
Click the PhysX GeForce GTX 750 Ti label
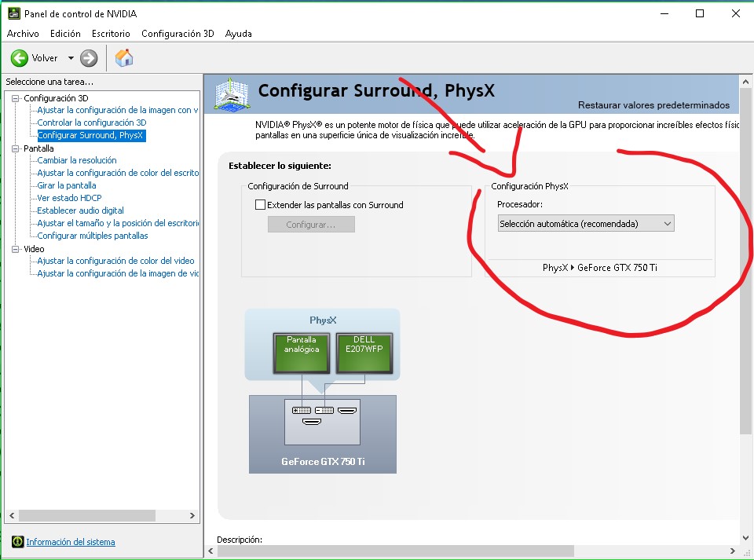click(599, 268)
